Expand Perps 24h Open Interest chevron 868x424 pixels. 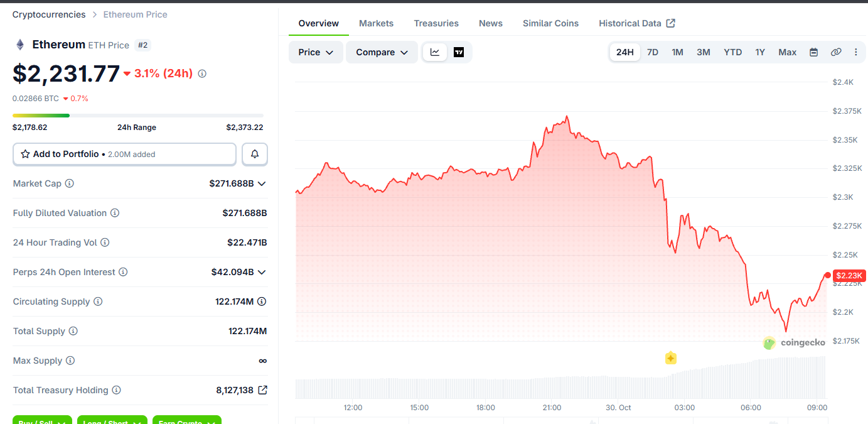[x=262, y=272]
